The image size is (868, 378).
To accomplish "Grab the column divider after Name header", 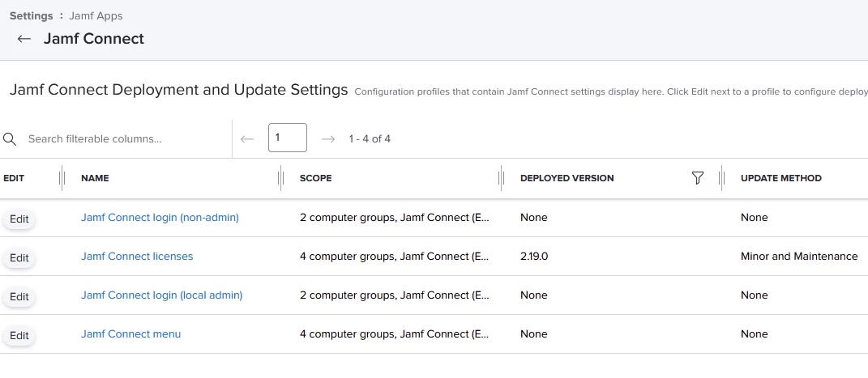I will (281, 178).
